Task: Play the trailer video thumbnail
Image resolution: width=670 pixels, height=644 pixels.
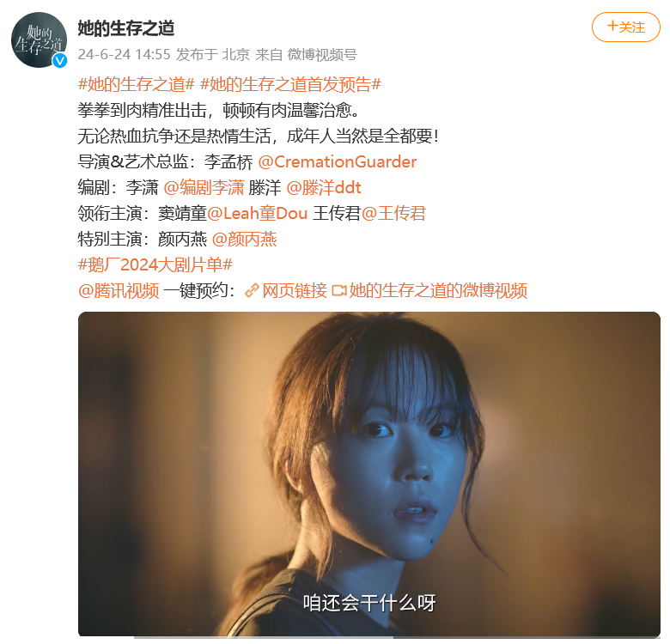Action: tap(369, 474)
